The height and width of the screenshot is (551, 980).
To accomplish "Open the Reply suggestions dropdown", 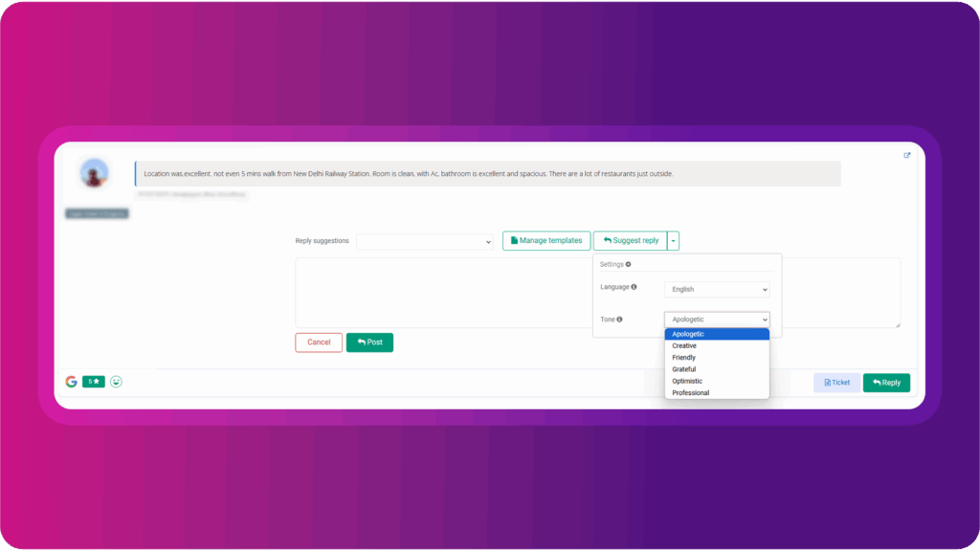I will (425, 241).
